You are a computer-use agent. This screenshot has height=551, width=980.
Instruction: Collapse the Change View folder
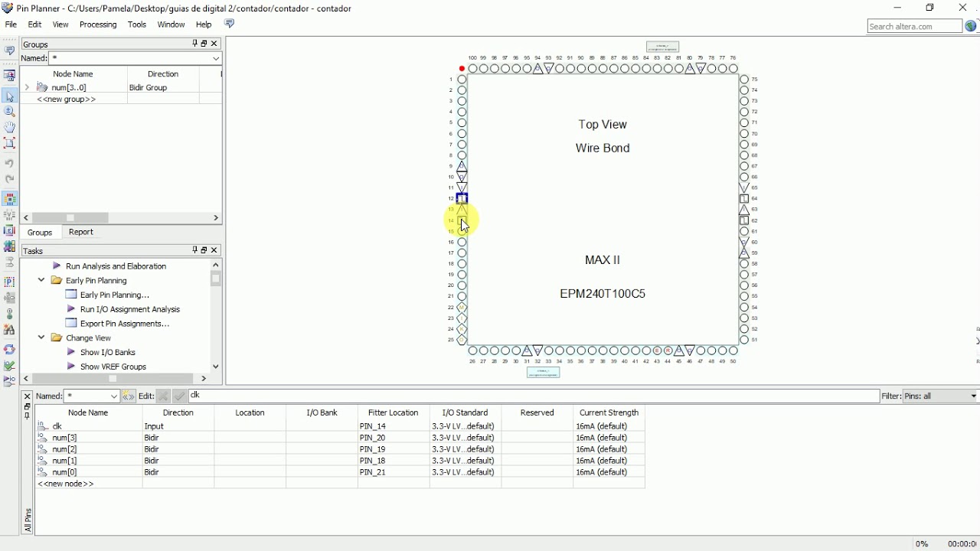tap(41, 337)
